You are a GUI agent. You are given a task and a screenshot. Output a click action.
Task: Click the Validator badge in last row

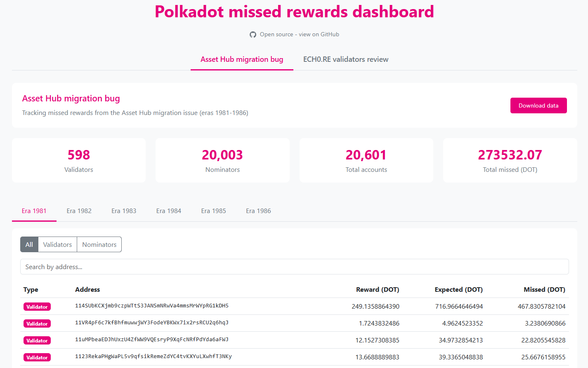pyautogui.click(x=37, y=358)
